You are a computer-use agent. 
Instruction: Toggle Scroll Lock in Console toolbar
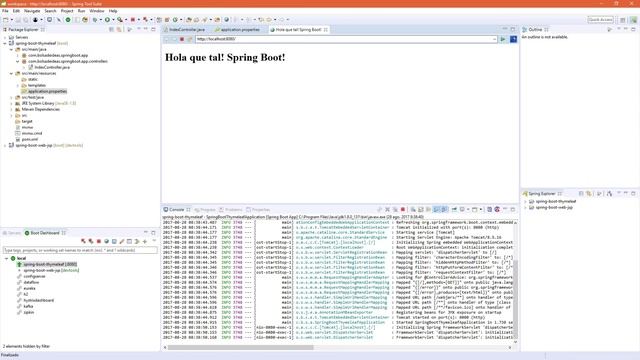(420, 209)
